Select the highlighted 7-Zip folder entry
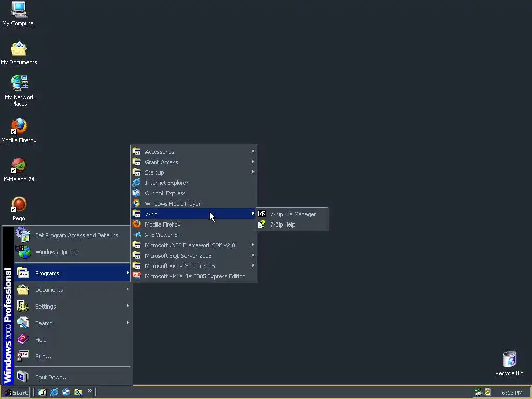 tap(194, 214)
